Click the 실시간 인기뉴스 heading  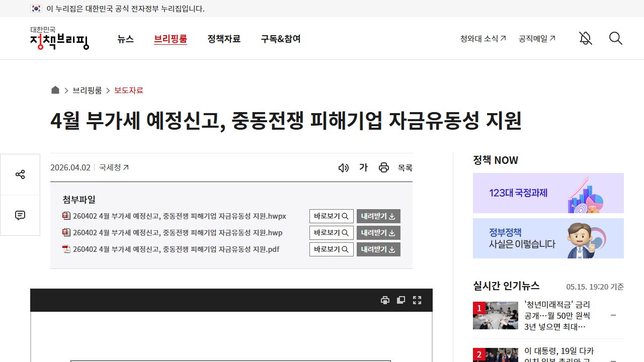tap(506, 286)
